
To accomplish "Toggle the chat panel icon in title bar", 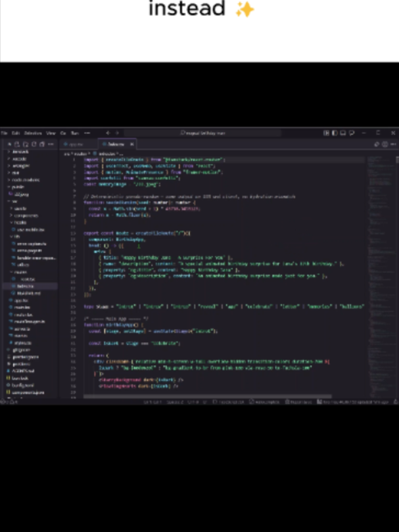I will point(352,133).
